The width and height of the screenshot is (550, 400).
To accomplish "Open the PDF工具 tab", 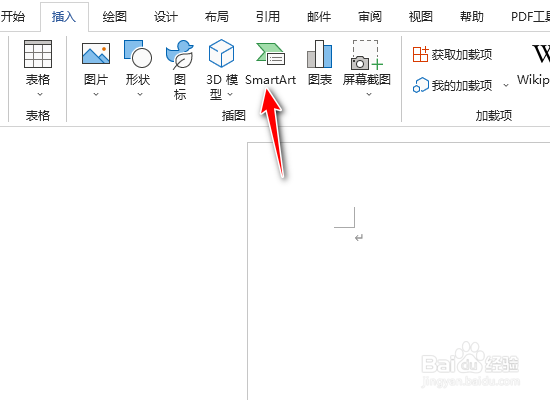I will [530, 16].
